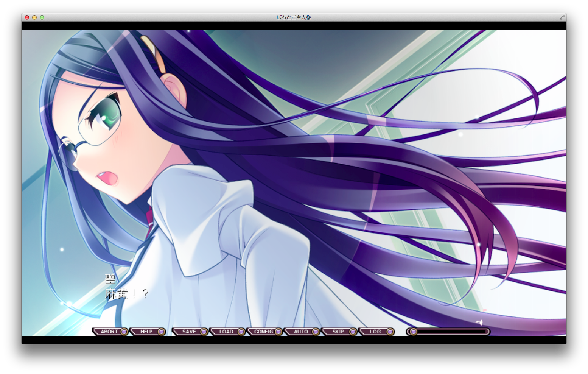Click the ABORT button in game menu
Screen dimensions: 588x374
pyautogui.click(x=110, y=332)
